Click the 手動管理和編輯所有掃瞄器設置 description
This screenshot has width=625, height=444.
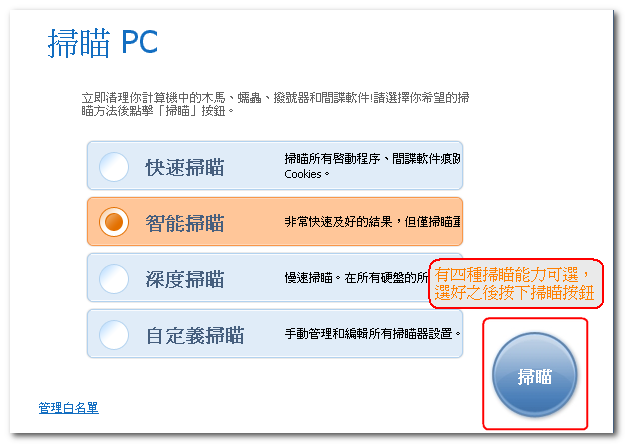[372, 333]
